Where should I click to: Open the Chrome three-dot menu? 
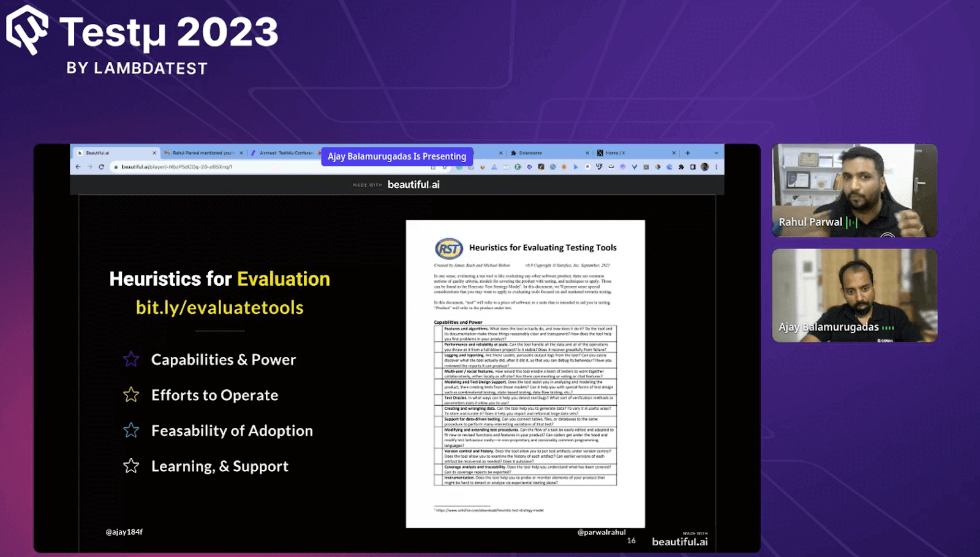[716, 166]
